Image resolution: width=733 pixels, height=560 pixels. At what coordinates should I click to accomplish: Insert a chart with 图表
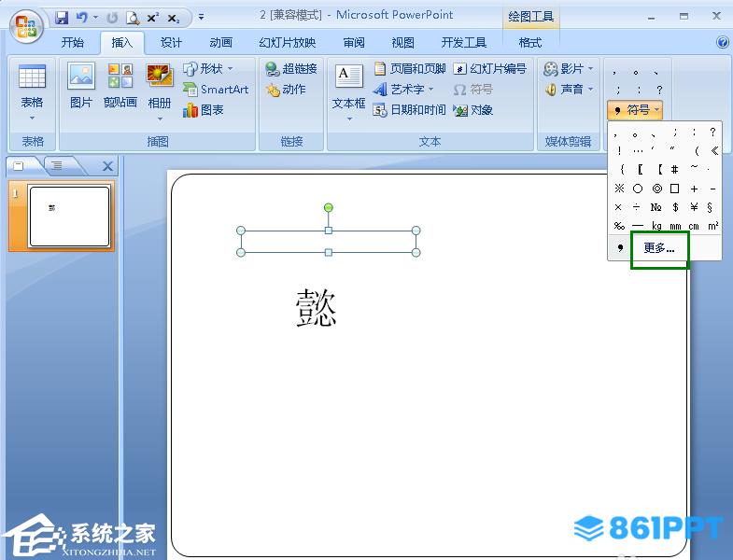coord(204,110)
